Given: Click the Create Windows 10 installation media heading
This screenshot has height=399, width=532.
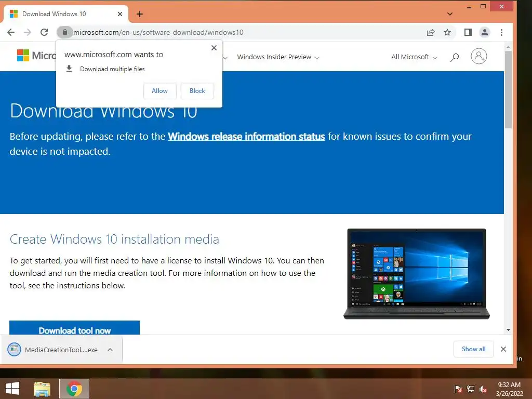Looking at the screenshot, I should tap(114, 239).
